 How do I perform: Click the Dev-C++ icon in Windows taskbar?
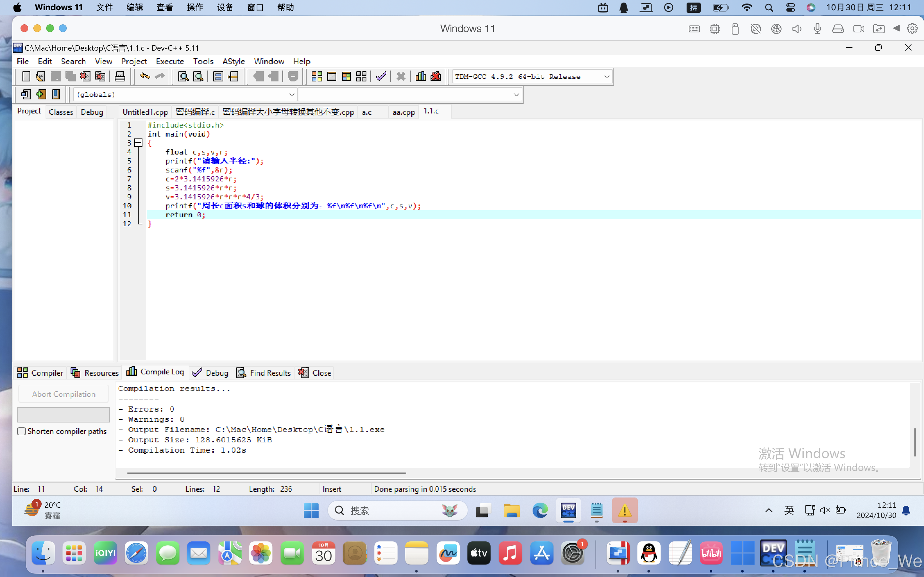[568, 510]
